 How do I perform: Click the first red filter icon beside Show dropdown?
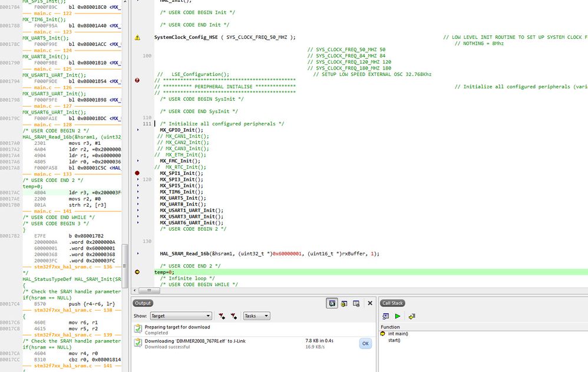[222, 316]
